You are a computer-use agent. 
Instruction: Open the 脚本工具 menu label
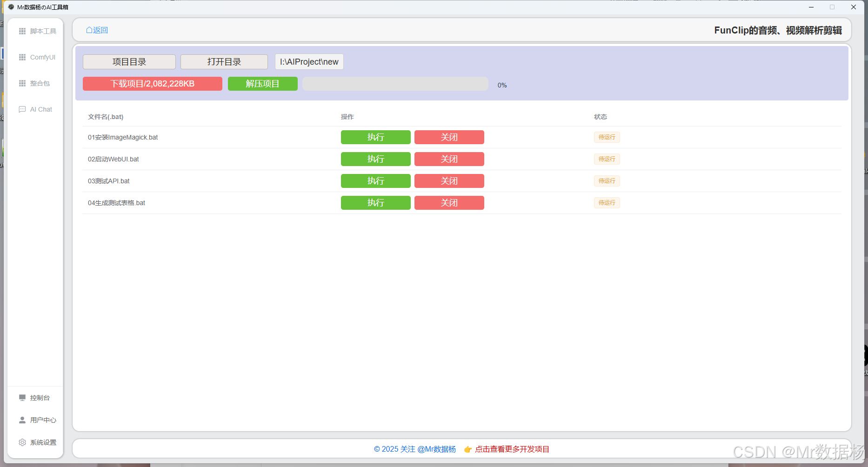(43, 31)
